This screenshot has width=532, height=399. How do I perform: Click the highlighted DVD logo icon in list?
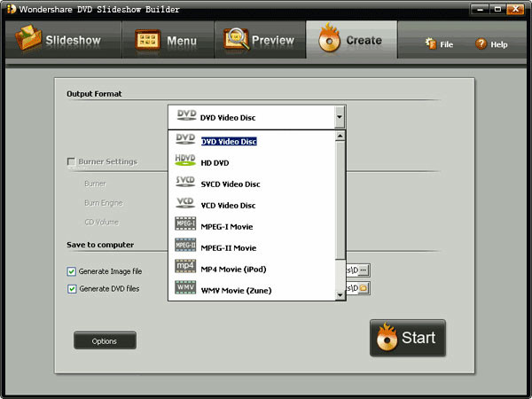tap(185, 139)
